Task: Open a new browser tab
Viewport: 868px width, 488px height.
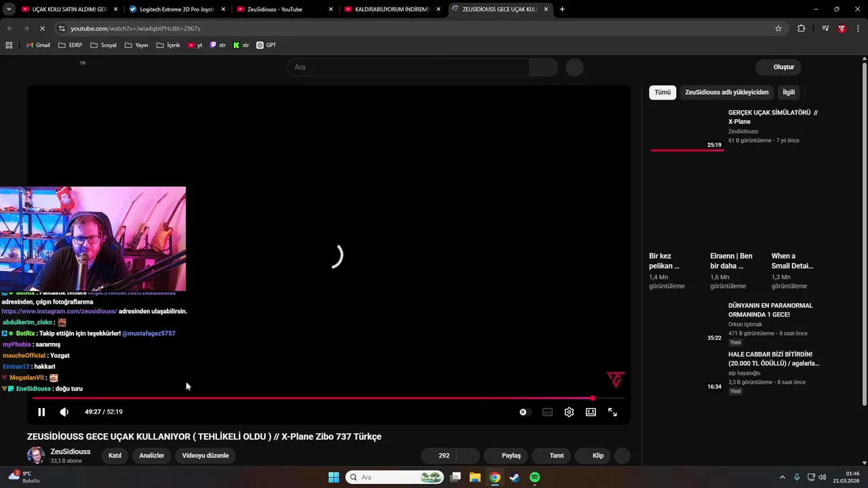Action: coord(562,9)
